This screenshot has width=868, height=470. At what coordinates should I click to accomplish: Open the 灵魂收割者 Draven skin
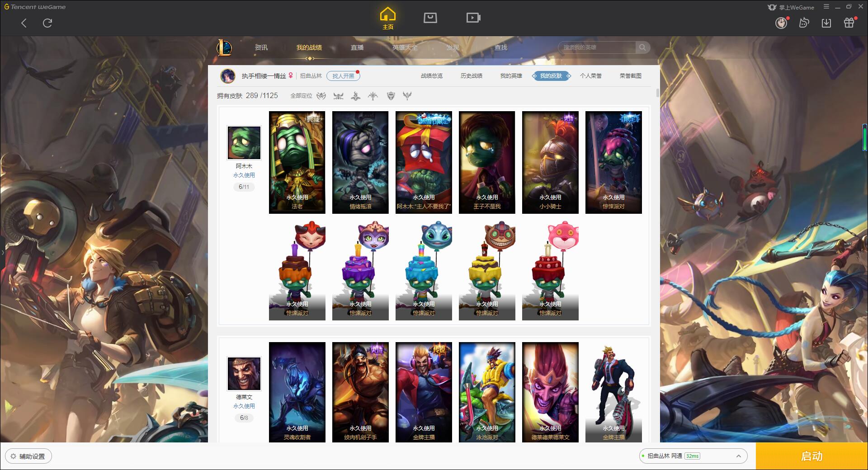297,392
